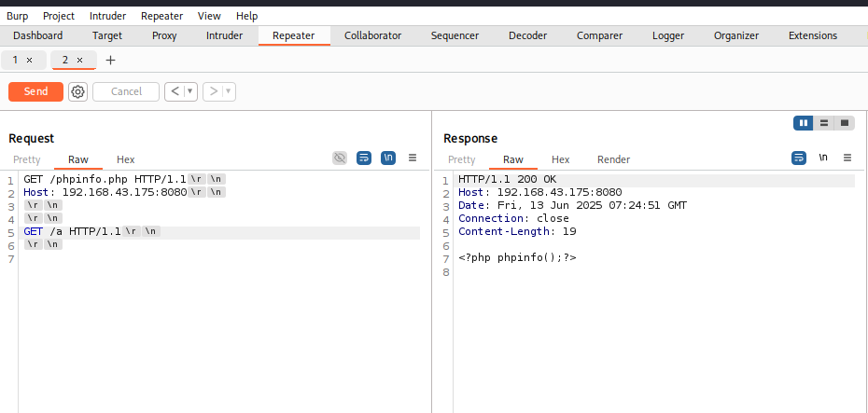Switch to the Proxy tab
This screenshot has width=868, height=413.
pyautogui.click(x=164, y=36)
